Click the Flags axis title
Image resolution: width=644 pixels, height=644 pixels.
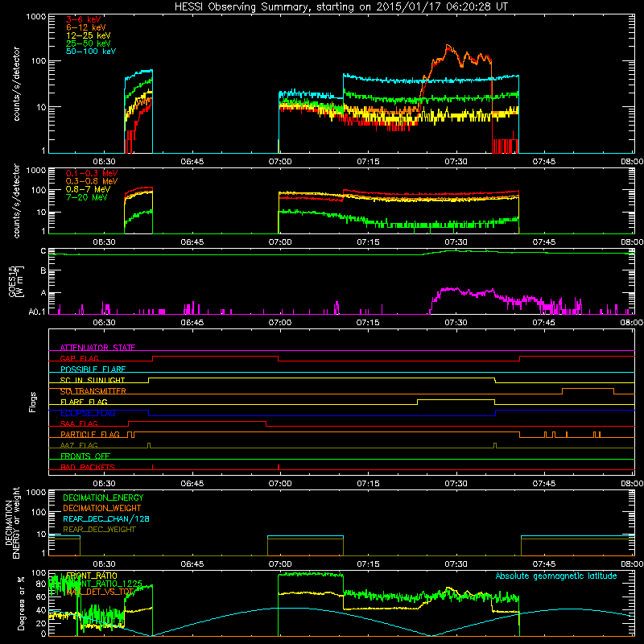pyautogui.click(x=33, y=402)
